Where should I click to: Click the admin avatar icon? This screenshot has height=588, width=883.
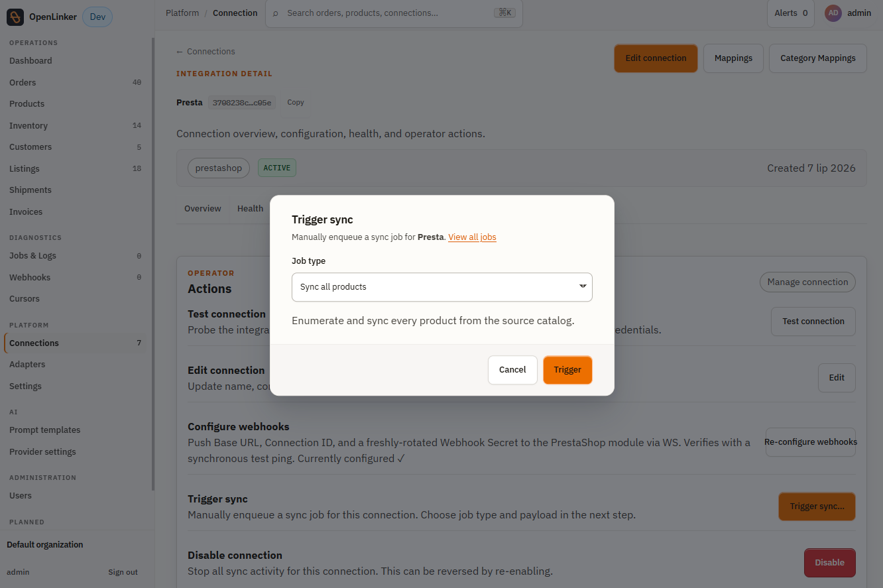tap(833, 13)
